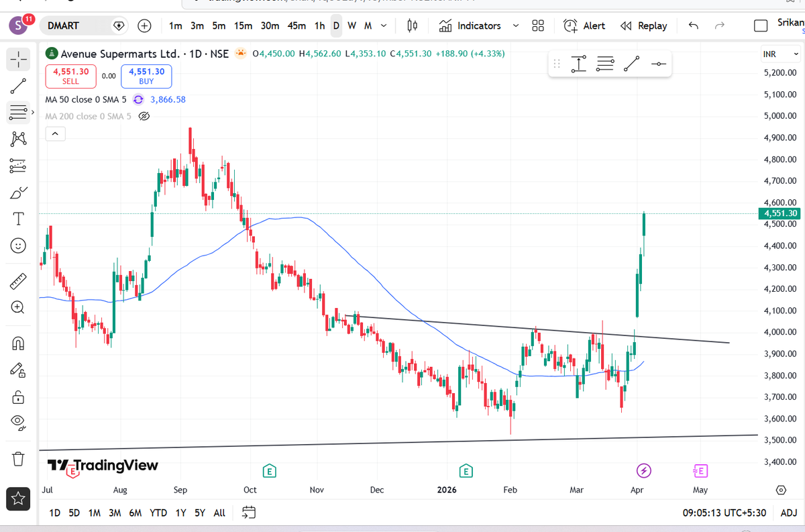Select the ruler measure tool

click(18, 280)
